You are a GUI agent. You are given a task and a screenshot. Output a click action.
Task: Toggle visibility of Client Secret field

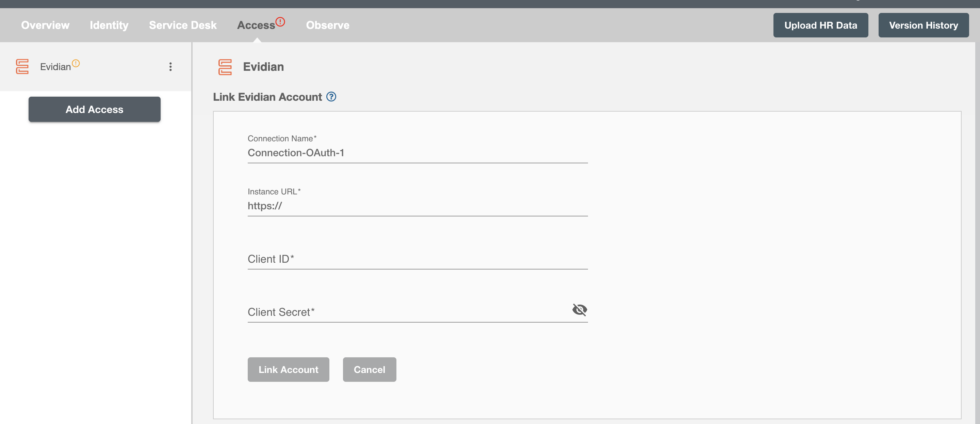click(579, 309)
